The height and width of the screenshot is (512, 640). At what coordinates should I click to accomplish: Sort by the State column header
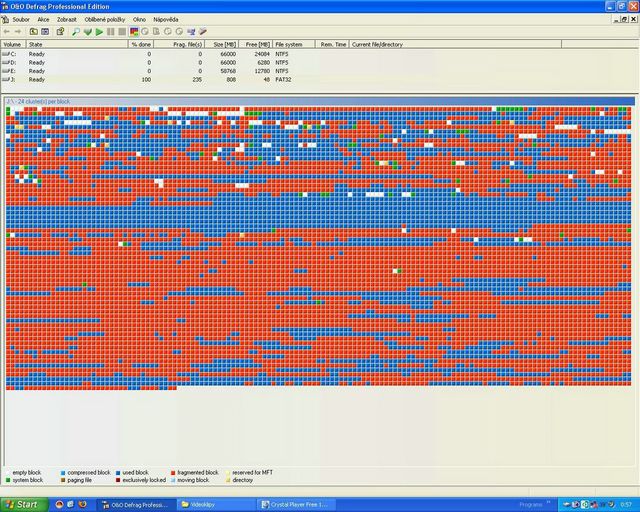pyautogui.click(x=77, y=44)
